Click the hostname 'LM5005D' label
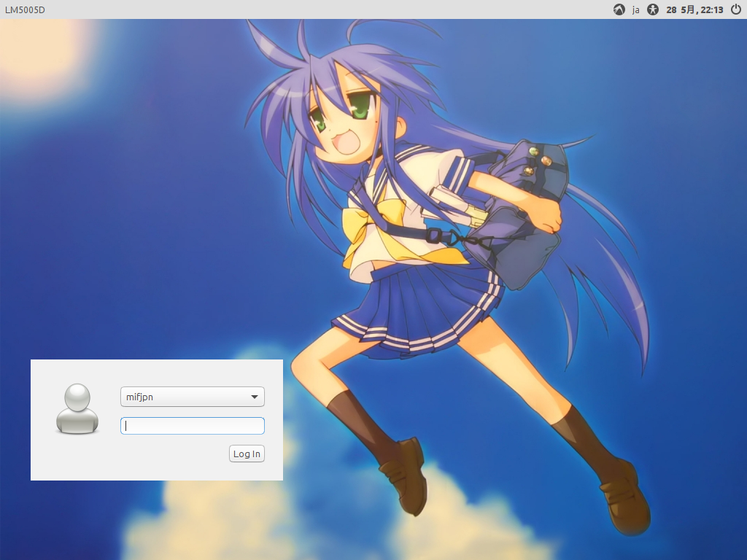The image size is (747, 560). (x=25, y=10)
